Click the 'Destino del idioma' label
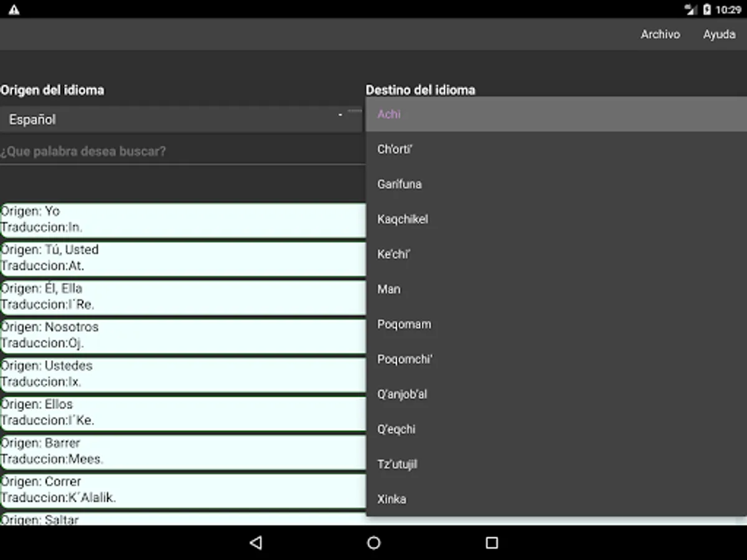 [421, 90]
